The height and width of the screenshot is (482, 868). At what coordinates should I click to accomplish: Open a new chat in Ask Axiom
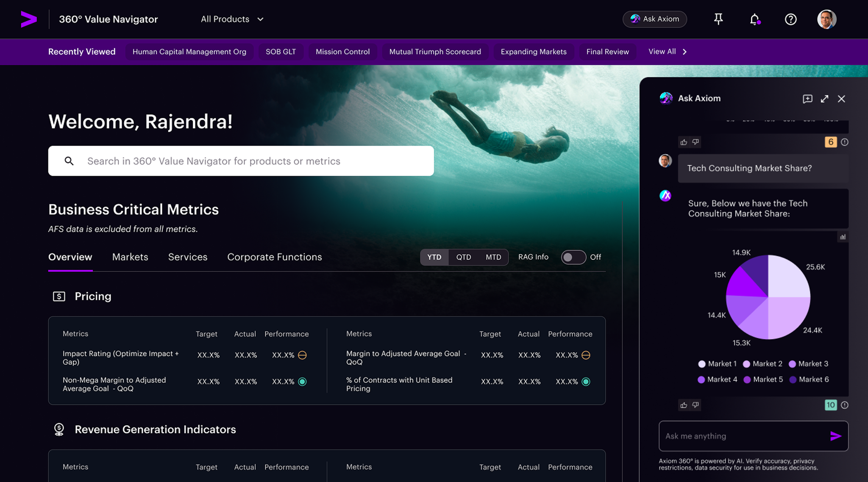coord(808,99)
